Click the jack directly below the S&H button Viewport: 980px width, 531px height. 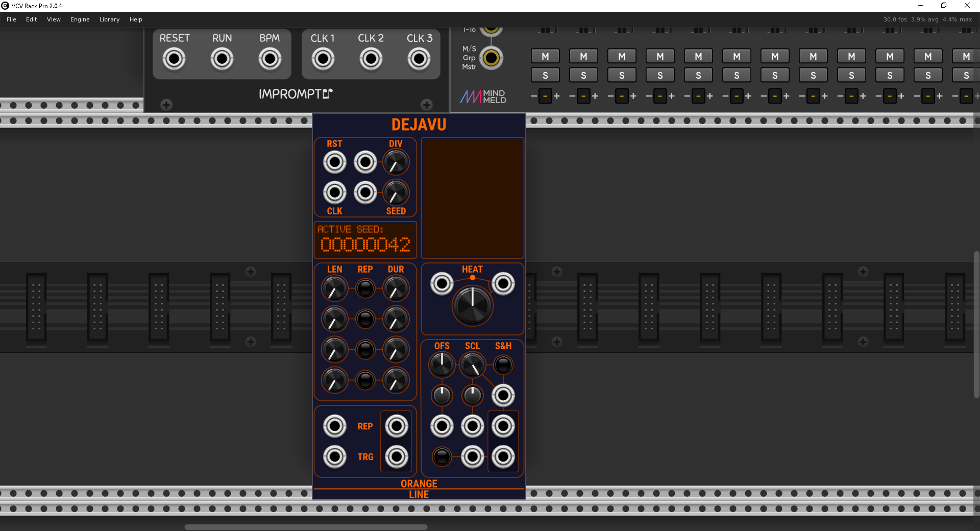tap(503, 395)
